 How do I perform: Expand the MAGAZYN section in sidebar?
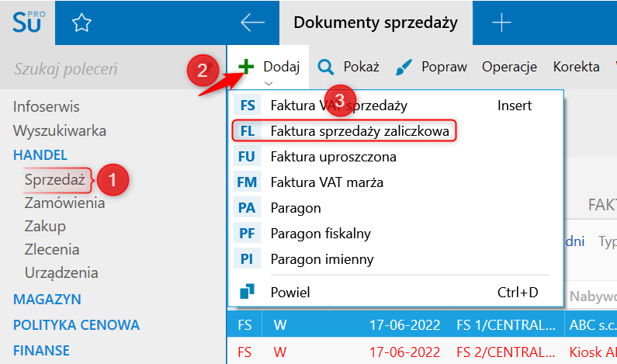pyautogui.click(x=47, y=300)
